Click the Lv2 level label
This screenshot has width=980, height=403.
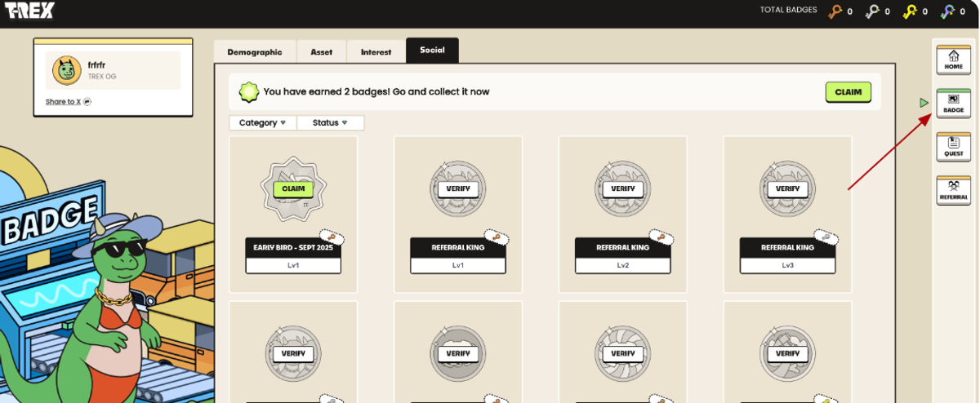pos(622,265)
